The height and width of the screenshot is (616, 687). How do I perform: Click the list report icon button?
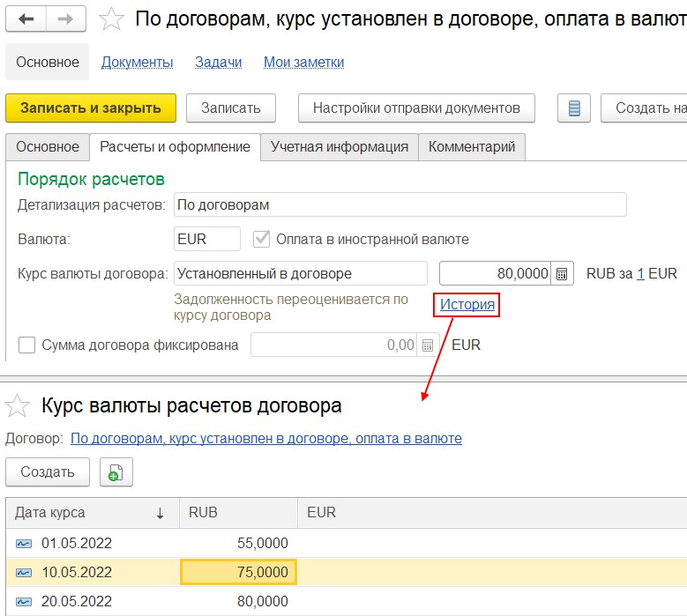coord(574,108)
